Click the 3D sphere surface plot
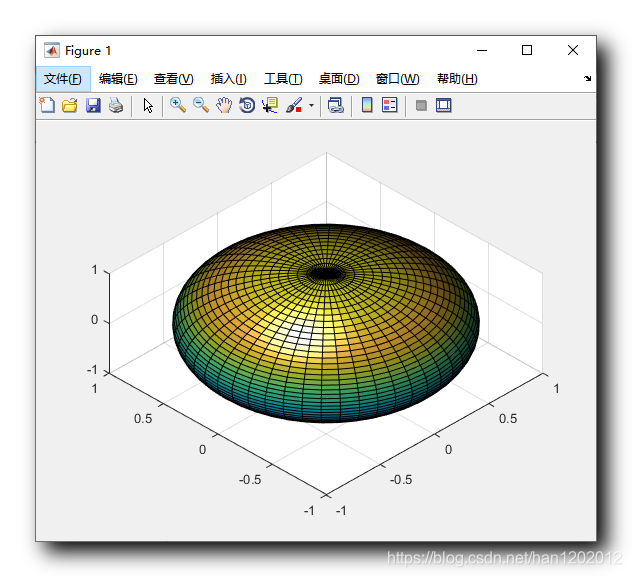This screenshot has height=577, width=632. (x=326, y=323)
